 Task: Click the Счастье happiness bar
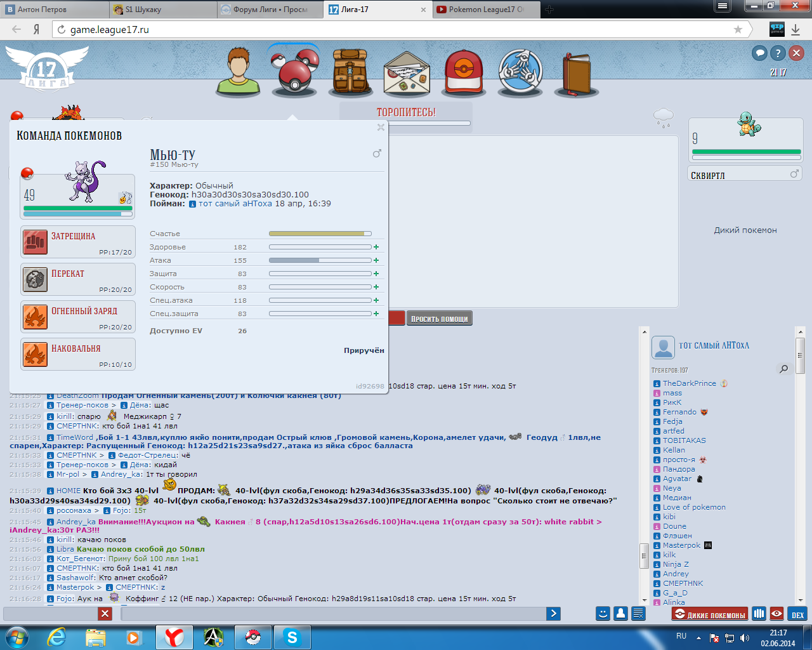[x=320, y=234]
